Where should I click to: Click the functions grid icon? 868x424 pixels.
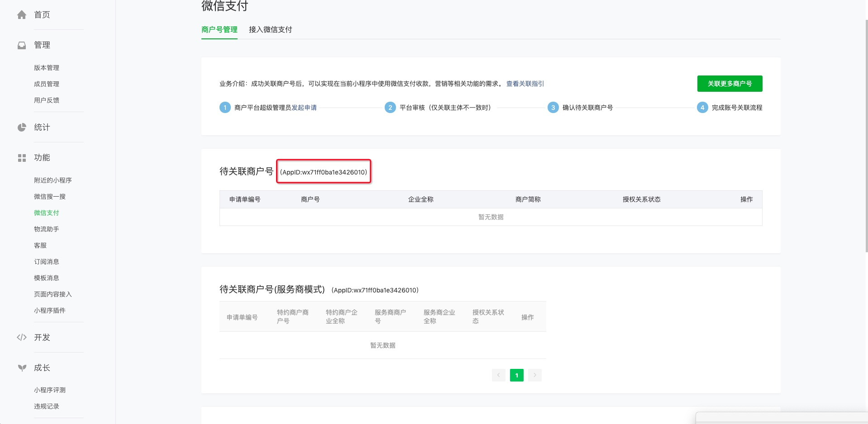point(22,158)
